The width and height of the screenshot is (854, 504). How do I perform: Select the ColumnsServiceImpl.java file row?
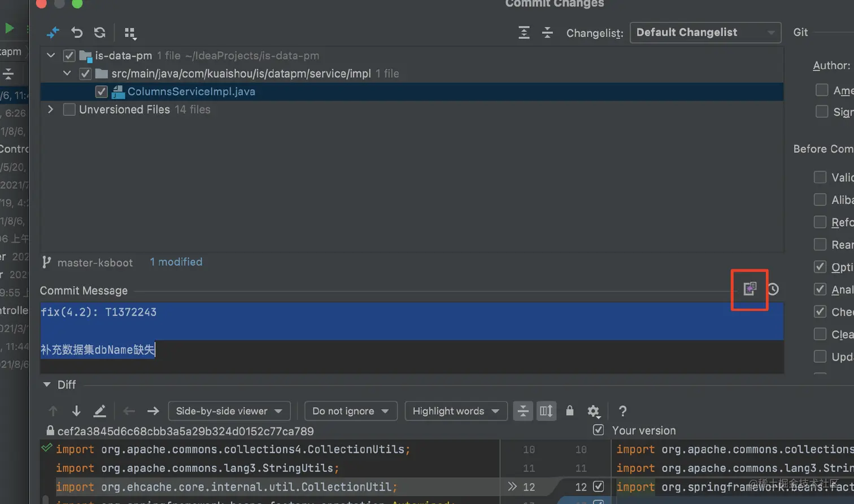pos(412,91)
